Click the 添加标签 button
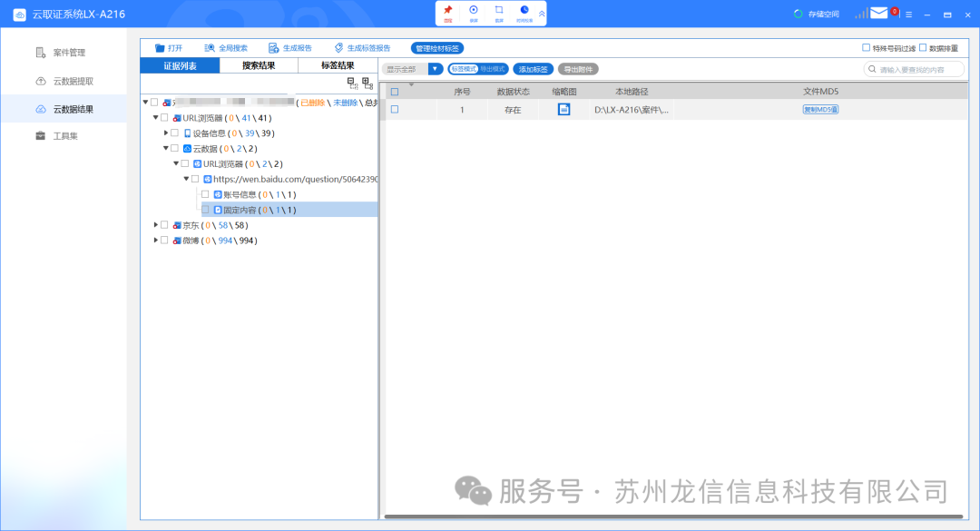 [x=533, y=69]
